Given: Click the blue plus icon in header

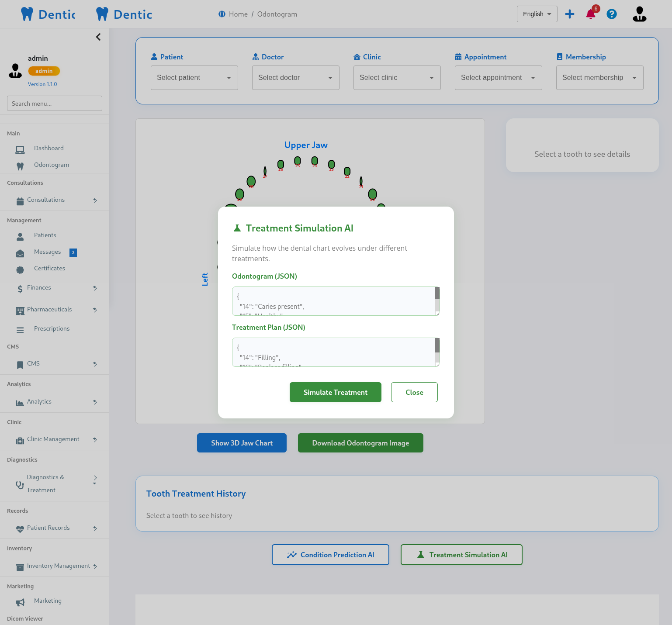Looking at the screenshot, I should coord(569,14).
